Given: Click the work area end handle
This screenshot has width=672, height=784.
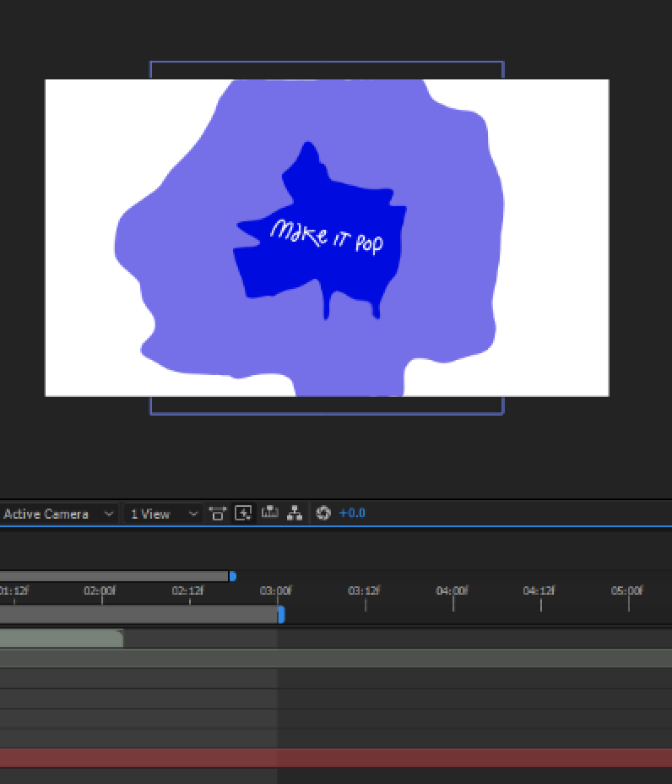Looking at the screenshot, I should 281,614.
